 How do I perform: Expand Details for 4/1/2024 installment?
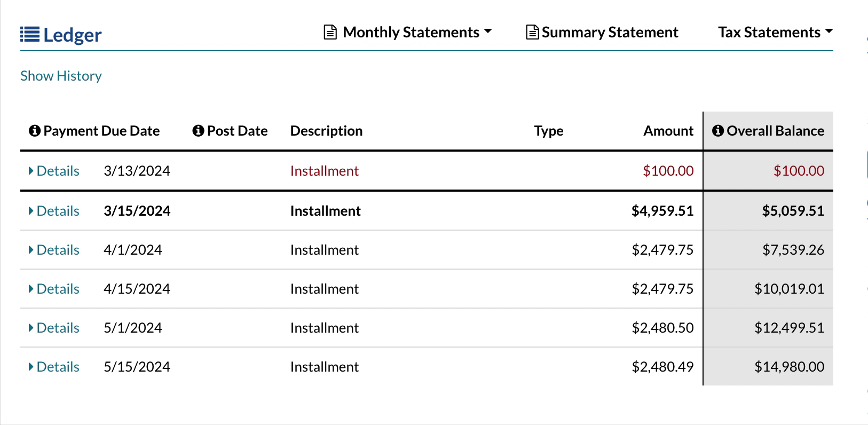pyautogui.click(x=54, y=250)
